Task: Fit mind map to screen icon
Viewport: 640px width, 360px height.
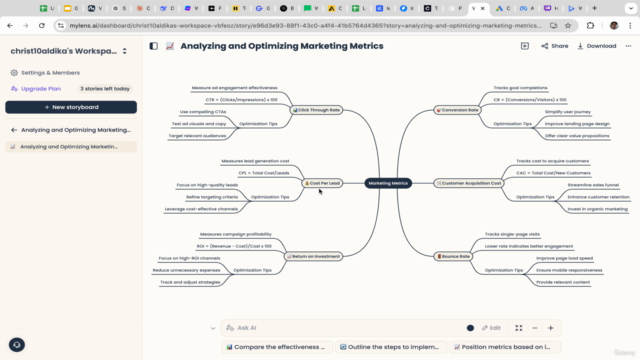Action: [x=519, y=328]
